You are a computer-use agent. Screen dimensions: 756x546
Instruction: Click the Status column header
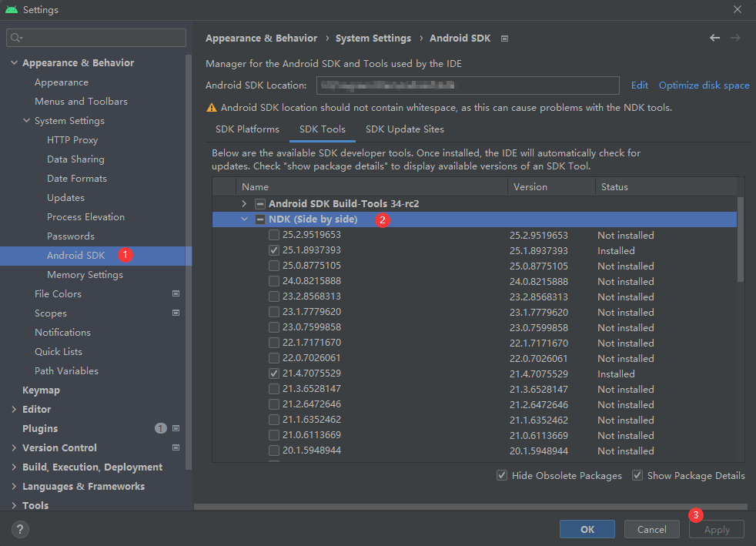click(666, 186)
